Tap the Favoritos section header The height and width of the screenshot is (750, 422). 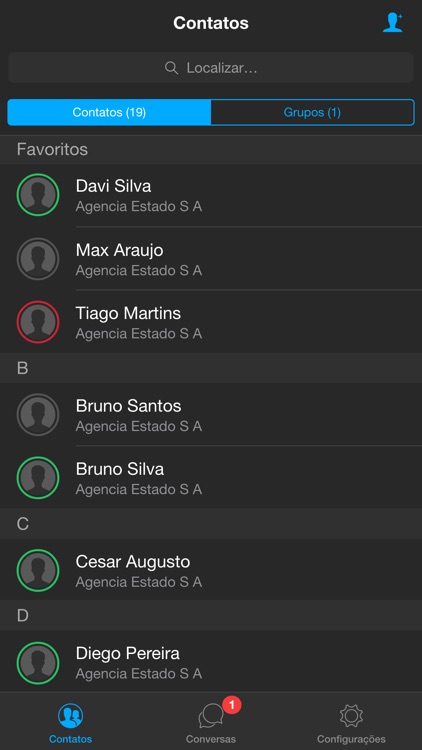click(x=211, y=150)
